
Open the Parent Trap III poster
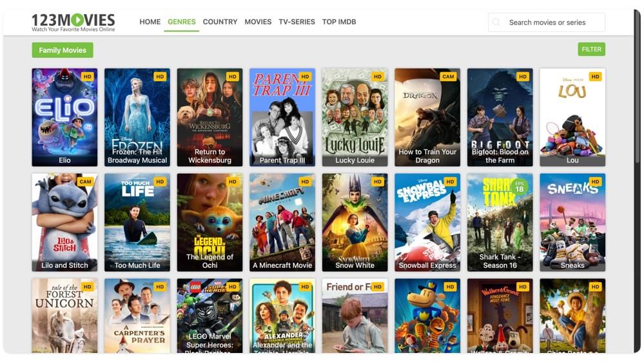click(x=282, y=117)
